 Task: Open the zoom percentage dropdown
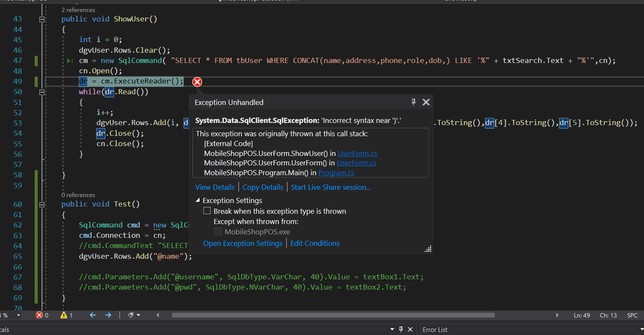[18, 315]
